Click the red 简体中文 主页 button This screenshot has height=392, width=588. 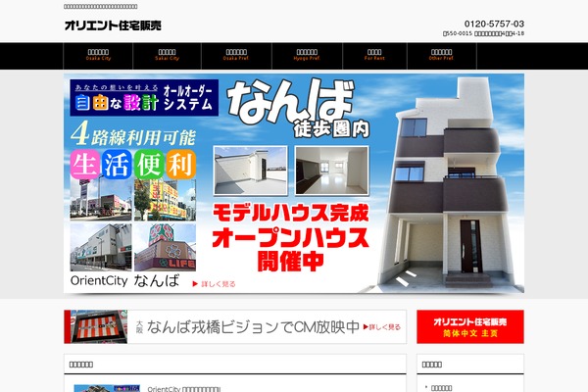click(470, 326)
